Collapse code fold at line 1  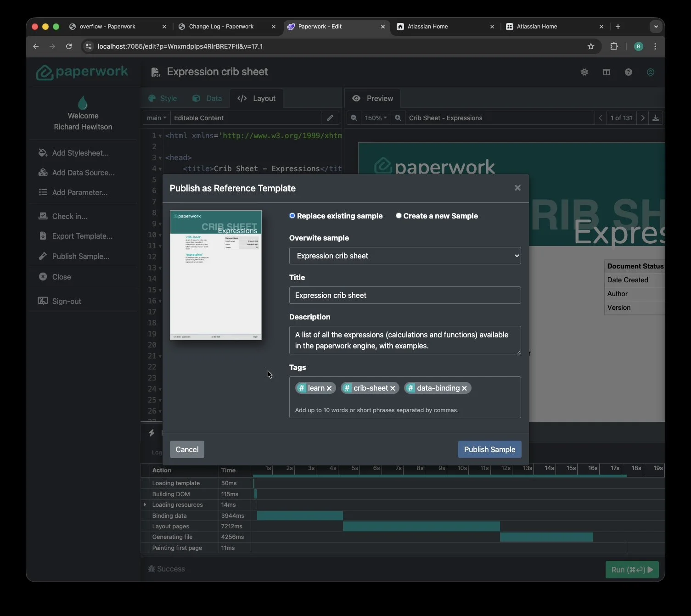160,136
